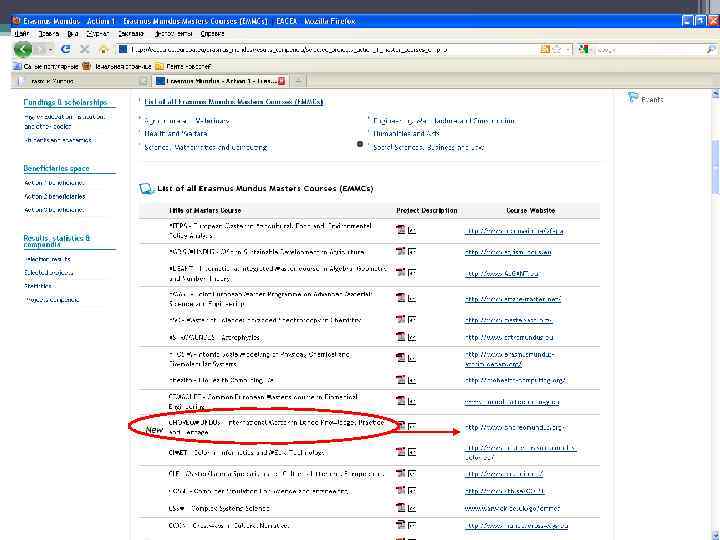Open the list icon beside EMMCs heading

point(146,188)
